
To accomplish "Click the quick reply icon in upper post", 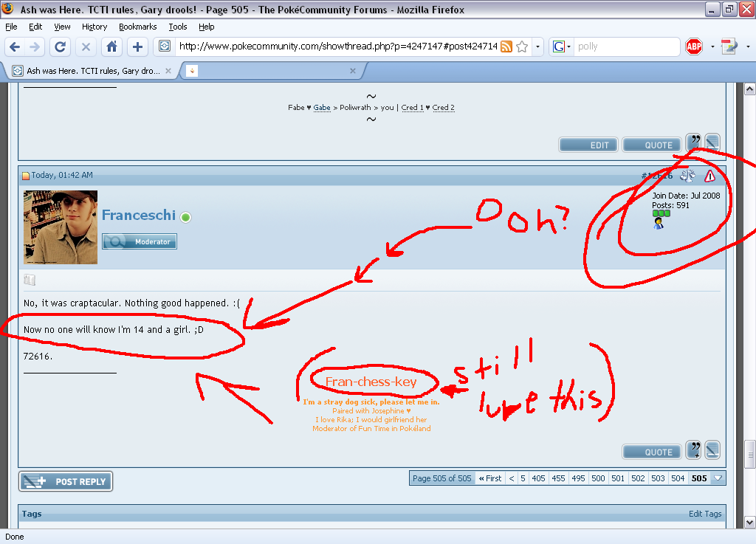I will [x=712, y=142].
